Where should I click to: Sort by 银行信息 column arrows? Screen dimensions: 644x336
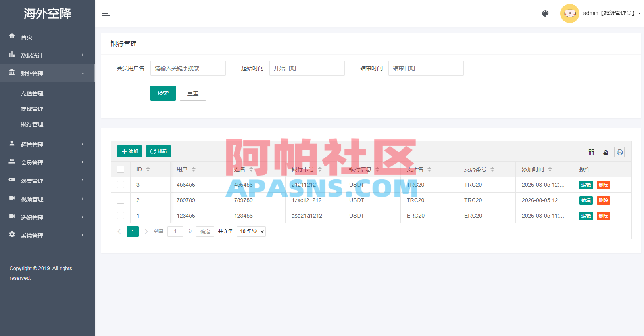tap(377, 169)
